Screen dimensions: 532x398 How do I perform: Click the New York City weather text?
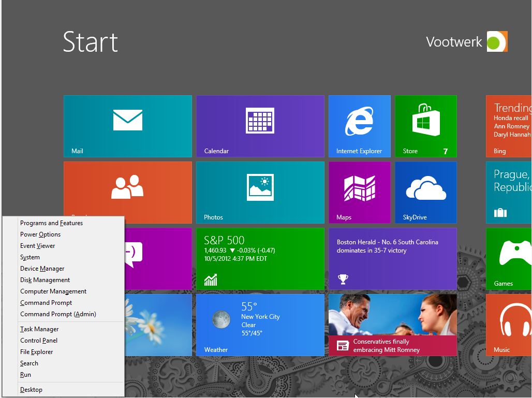[x=260, y=317]
